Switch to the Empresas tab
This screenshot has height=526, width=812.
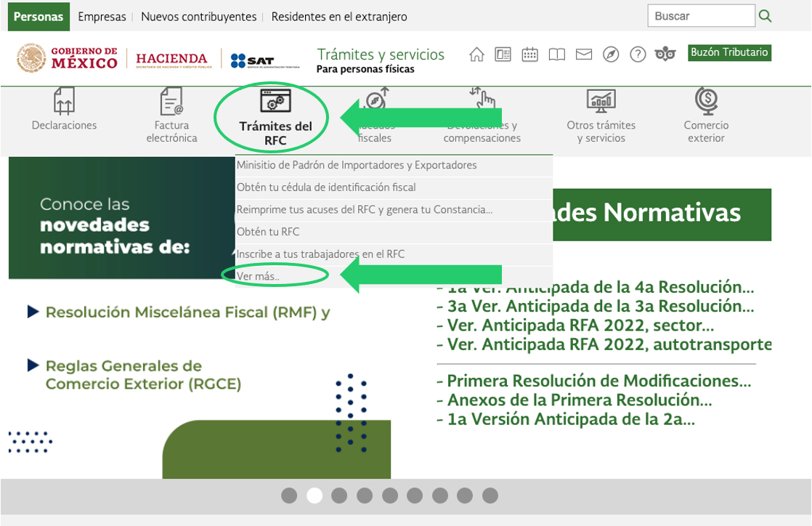102,16
